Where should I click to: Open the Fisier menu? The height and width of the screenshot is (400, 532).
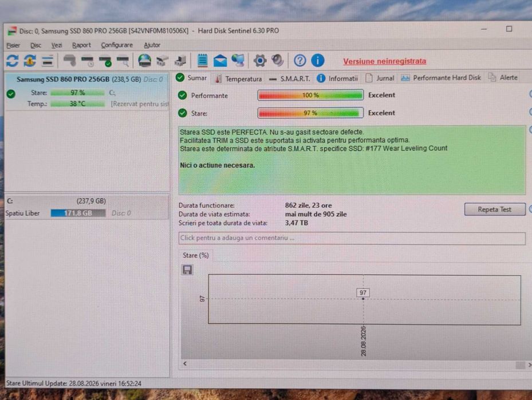[13, 45]
